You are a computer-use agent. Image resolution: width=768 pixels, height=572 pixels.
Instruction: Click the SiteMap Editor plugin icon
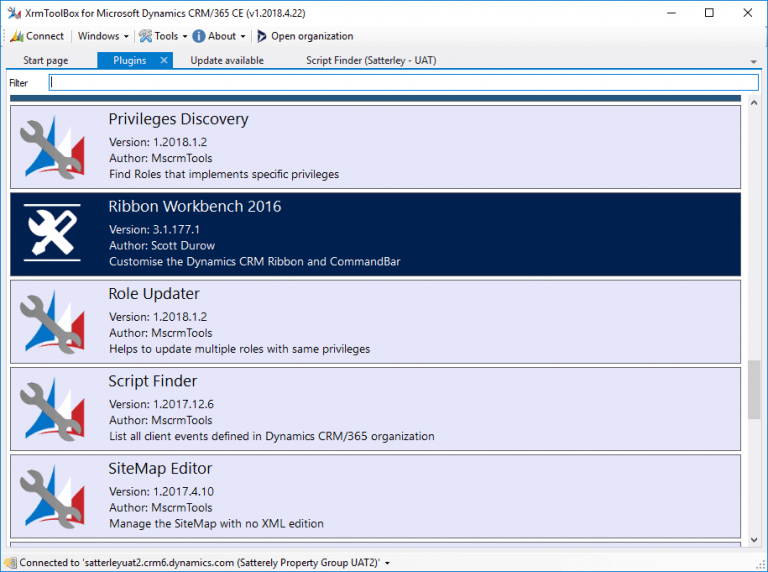52,496
